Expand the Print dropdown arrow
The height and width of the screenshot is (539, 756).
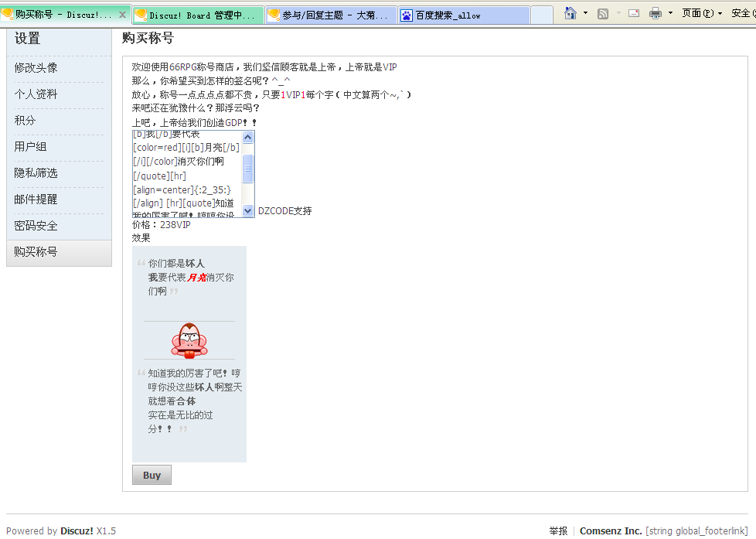(x=670, y=13)
